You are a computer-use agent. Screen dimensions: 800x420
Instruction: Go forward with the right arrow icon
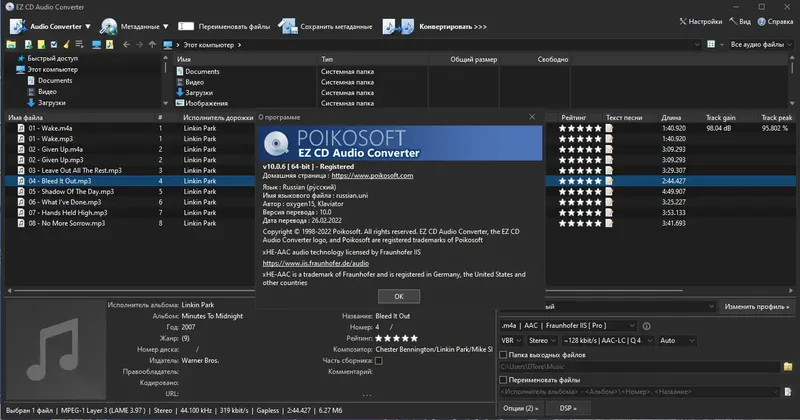click(x=139, y=45)
